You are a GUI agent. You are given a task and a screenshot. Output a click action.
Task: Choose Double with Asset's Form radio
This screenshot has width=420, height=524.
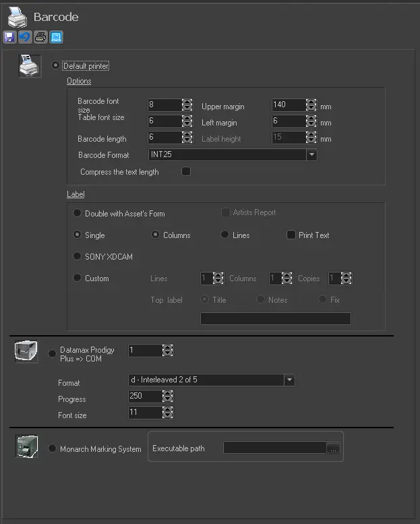78,214
